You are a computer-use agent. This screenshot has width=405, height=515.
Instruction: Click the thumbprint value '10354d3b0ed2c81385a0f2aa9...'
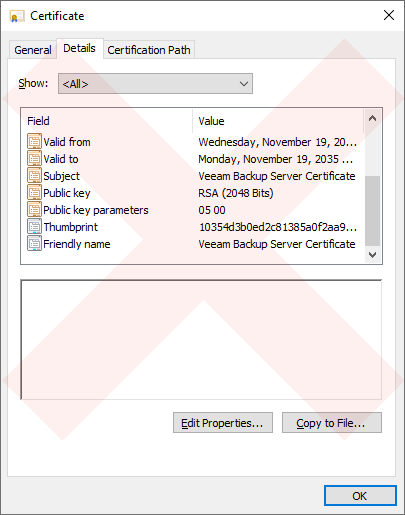tap(278, 227)
